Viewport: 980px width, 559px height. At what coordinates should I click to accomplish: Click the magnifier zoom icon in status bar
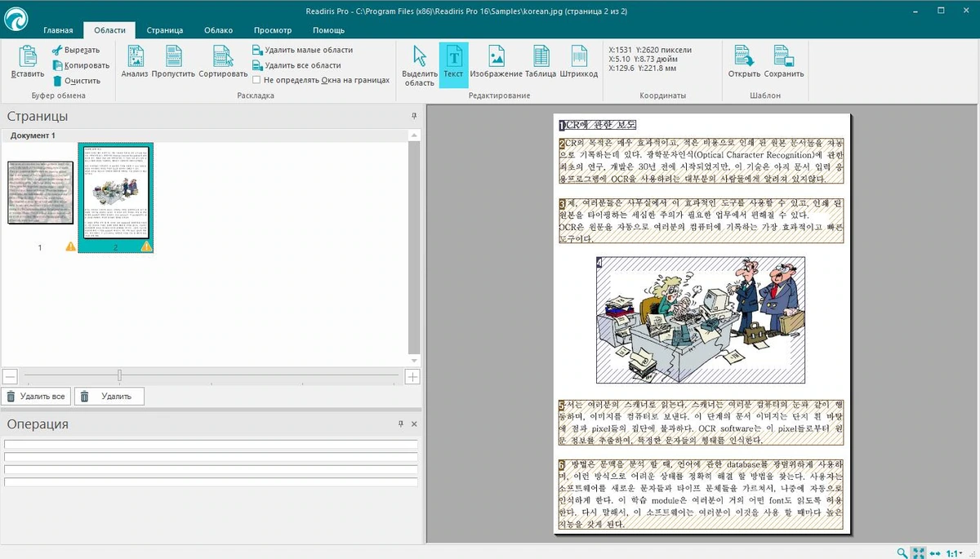902,552
